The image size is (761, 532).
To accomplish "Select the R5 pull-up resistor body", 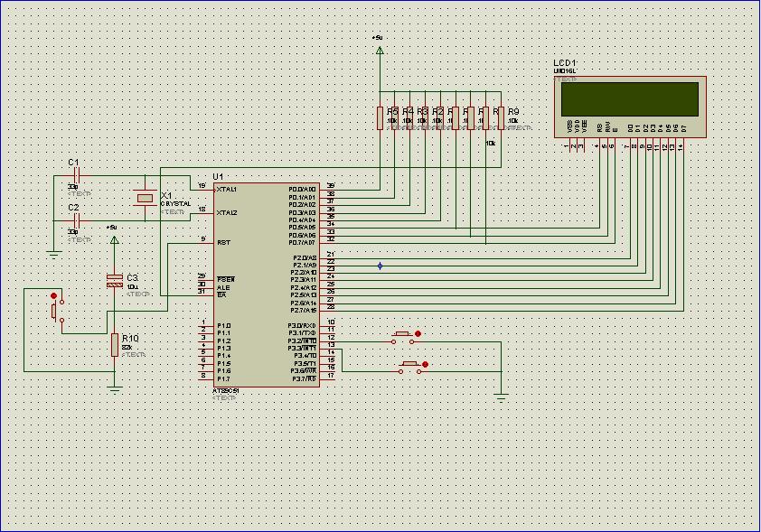I will point(380,118).
